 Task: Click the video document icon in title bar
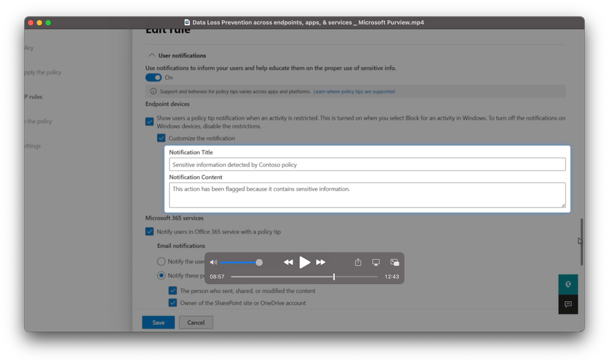[187, 23]
